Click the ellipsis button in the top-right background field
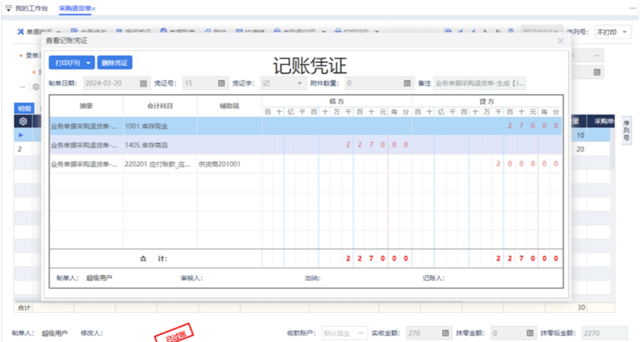Image resolution: width=644 pixels, height=342 pixels. tap(596, 56)
